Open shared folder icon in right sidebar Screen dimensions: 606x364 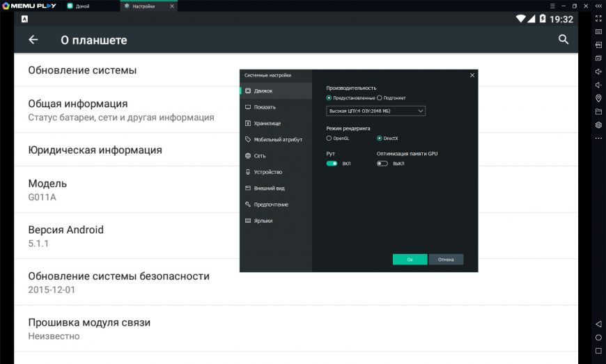598,111
